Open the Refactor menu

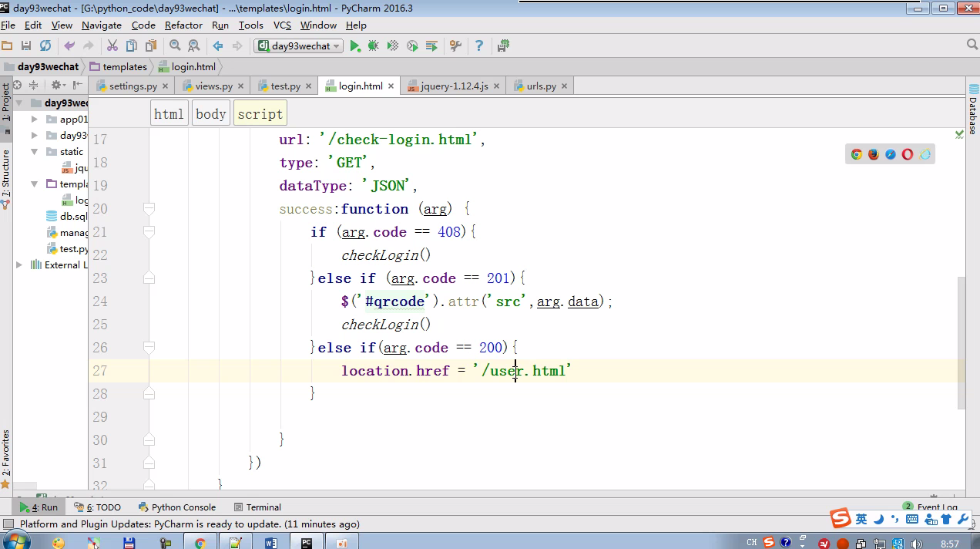coord(183,25)
